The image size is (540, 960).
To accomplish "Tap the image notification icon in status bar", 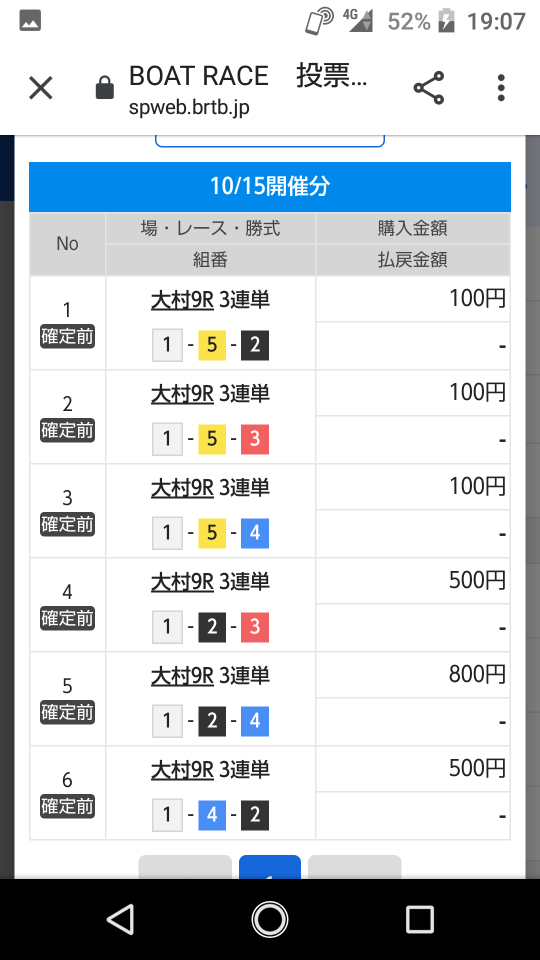I will [x=30, y=21].
